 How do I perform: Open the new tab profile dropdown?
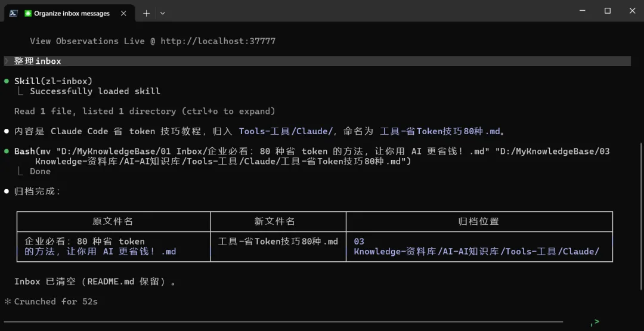pos(163,13)
